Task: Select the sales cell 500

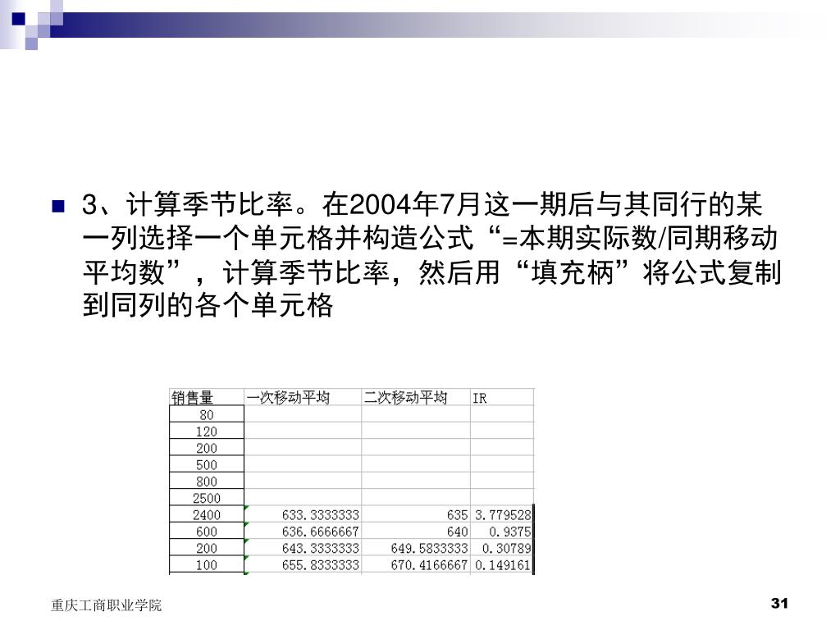Action: pyautogui.click(x=207, y=464)
